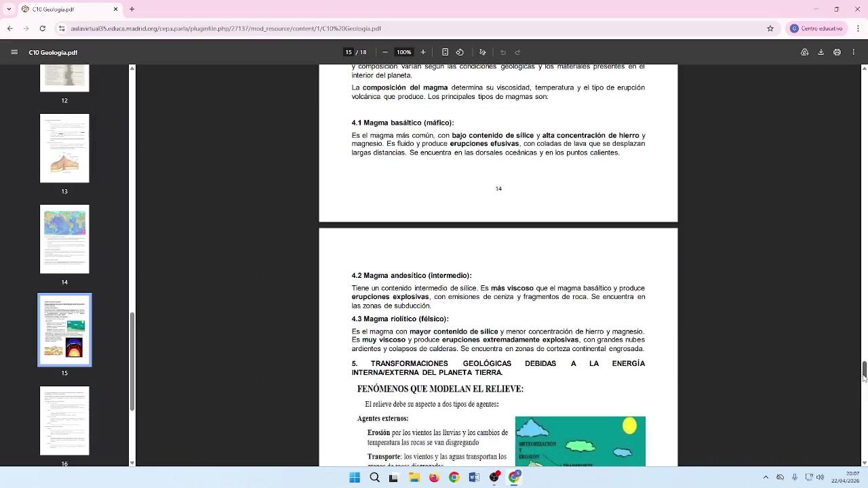Zoom out the PDF with minus icon
Viewport: 868px width, 488px height.
click(x=385, y=52)
